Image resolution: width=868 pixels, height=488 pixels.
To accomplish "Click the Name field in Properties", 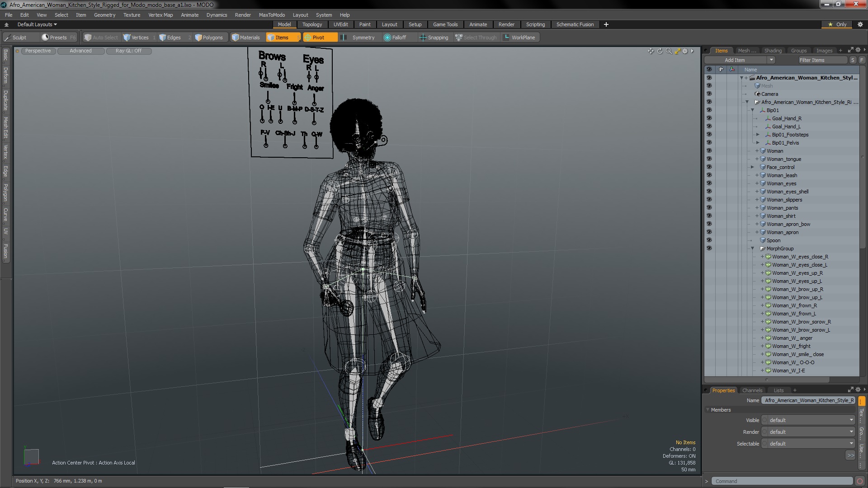I will point(808,400).
